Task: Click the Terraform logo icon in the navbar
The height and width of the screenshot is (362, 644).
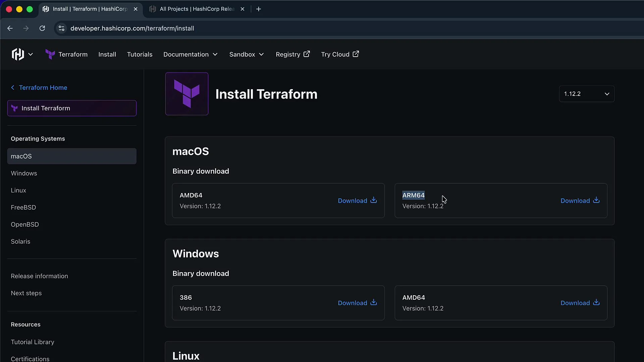Action: (x=50, y=54)
